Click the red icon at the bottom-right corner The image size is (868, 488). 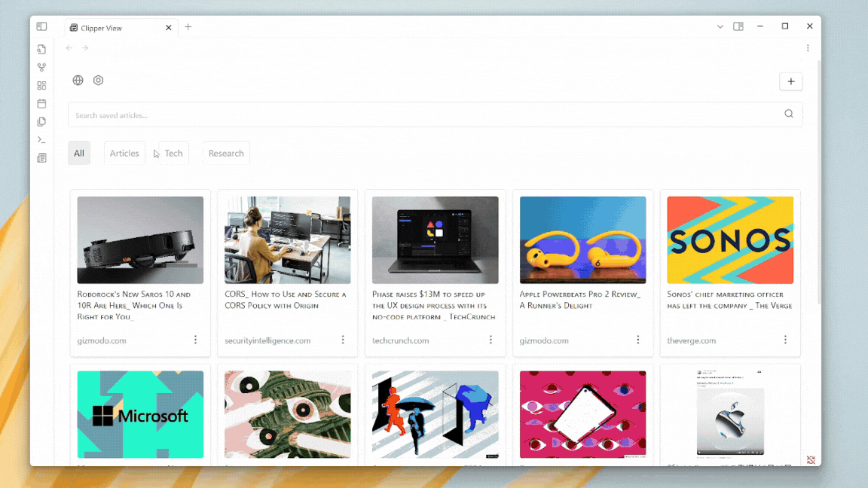click(811, 459)
